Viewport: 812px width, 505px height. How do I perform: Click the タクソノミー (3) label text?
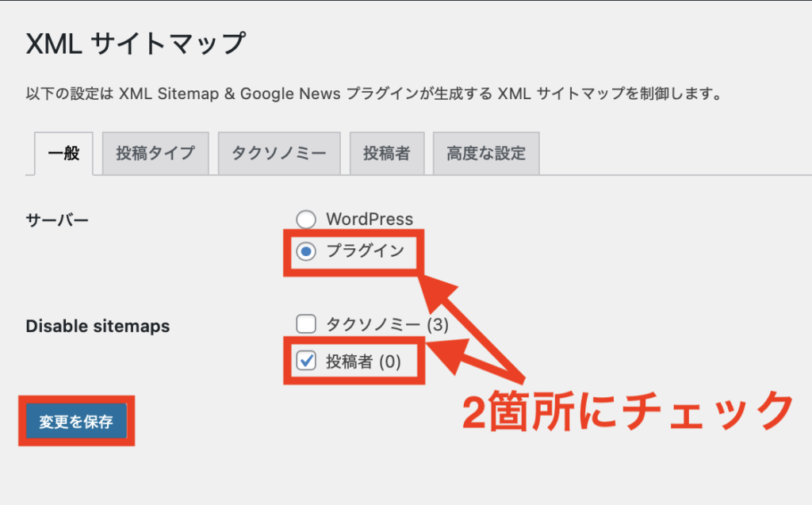(388, 324)
